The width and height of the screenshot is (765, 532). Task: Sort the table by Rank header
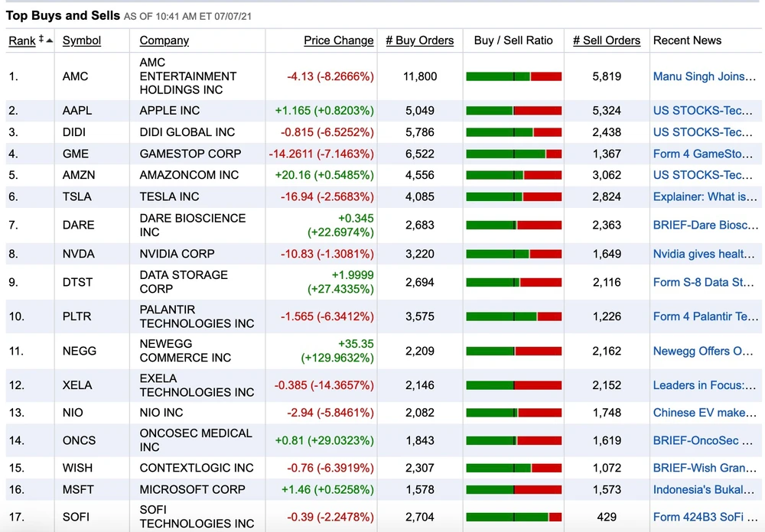(21, 41)
